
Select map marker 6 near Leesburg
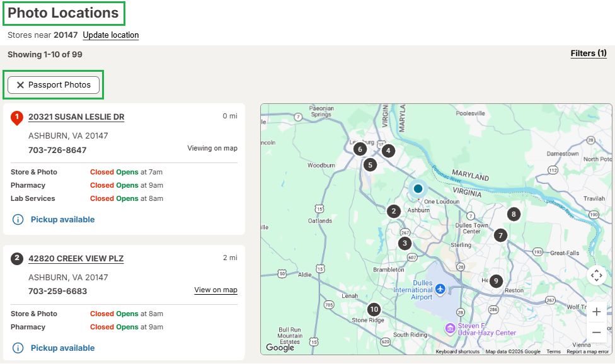pyautogui.click(x=360, y=149)
